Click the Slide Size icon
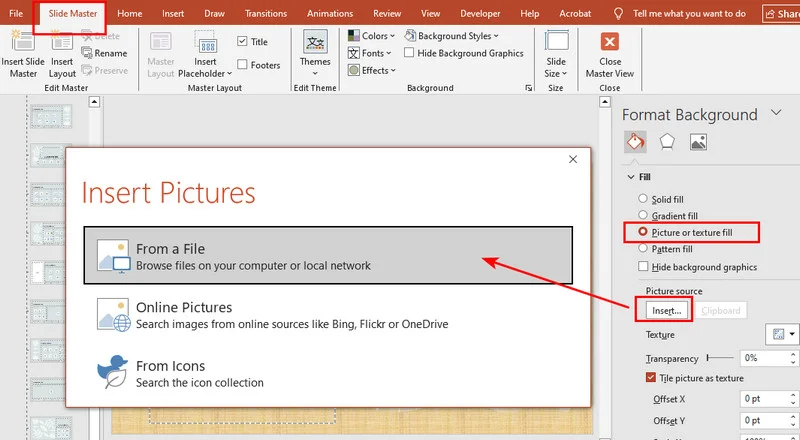Image resolution: width=800 pixels, height=440 pixels. (x=556, y=41)
